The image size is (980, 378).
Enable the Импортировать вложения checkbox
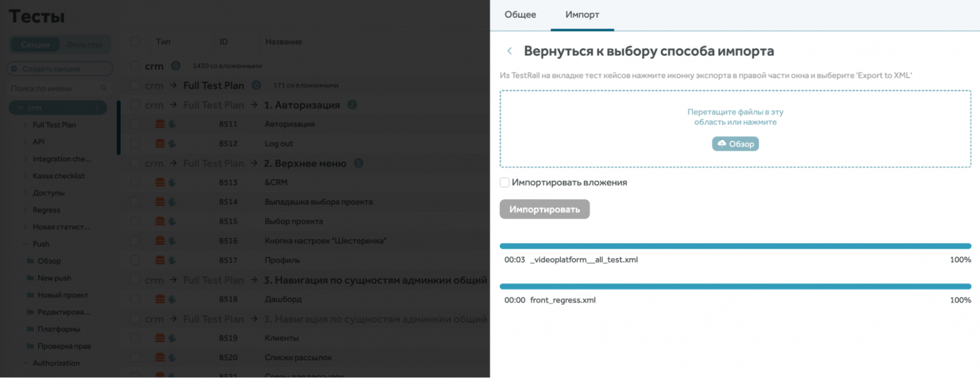click(x=504, y=183)
